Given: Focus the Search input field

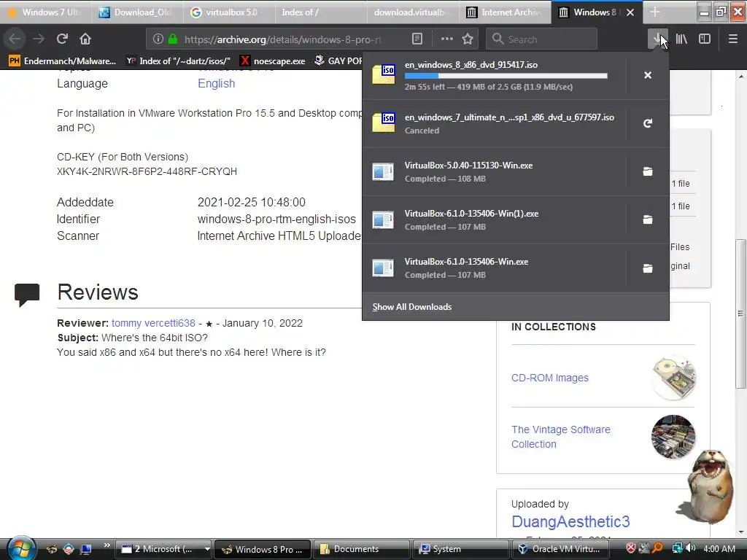Looking at the screenshot, I should [542, 39].
